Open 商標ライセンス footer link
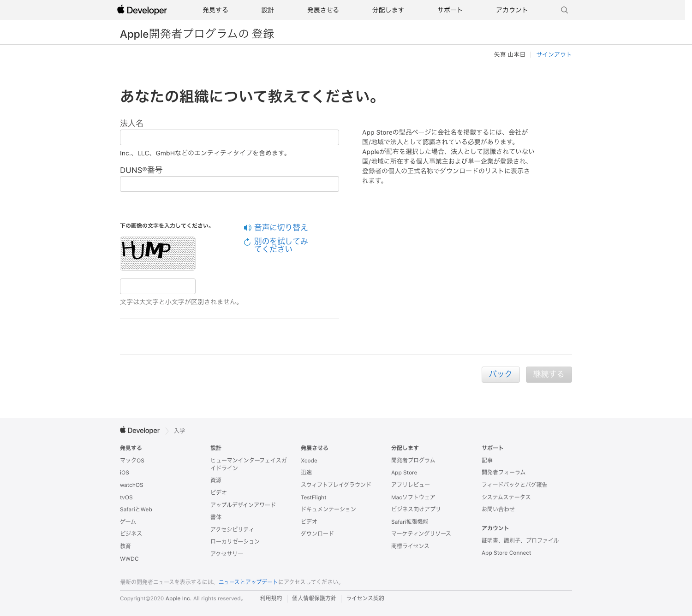The width and height of the screenshot is (692, 616). tap(410, 546)
